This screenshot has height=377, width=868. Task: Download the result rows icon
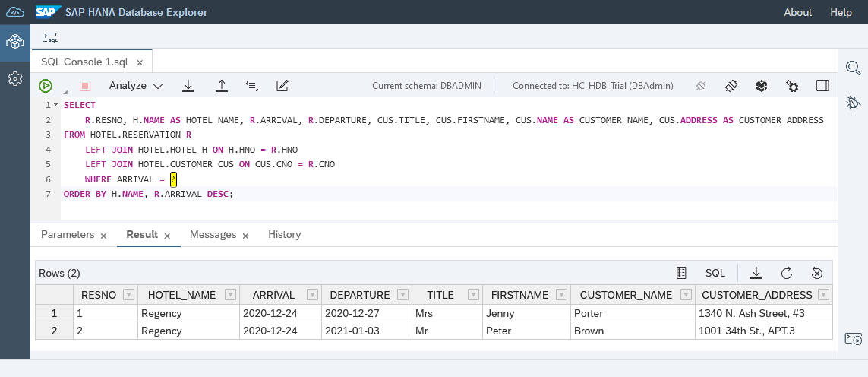click(x=756, y=273)
